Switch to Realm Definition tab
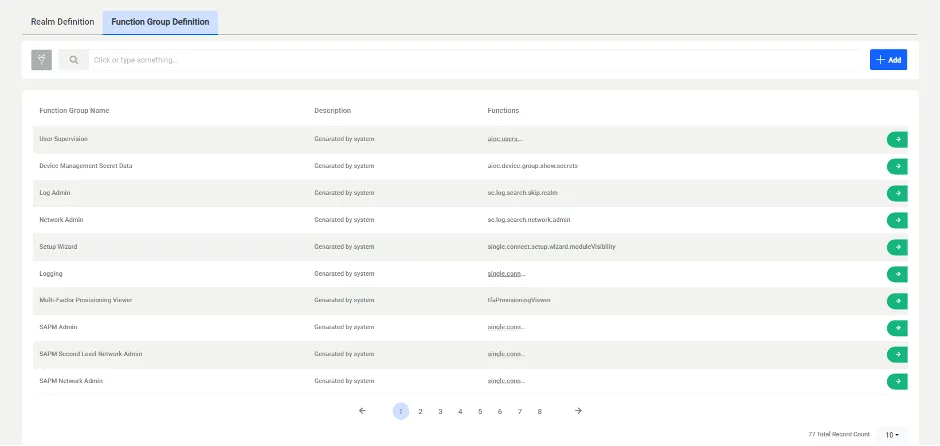The height and width of the screenshot is (446, 940). (x=62, y=22)
